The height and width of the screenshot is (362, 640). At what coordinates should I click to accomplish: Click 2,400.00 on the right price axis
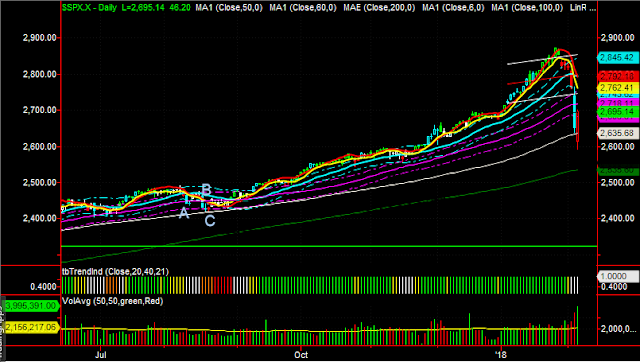(x=617, y=218)
